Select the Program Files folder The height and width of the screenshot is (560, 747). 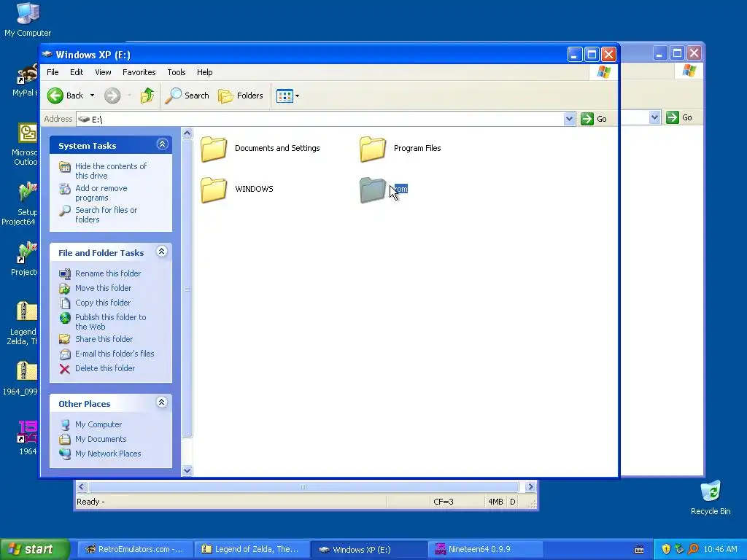[400, 149]
